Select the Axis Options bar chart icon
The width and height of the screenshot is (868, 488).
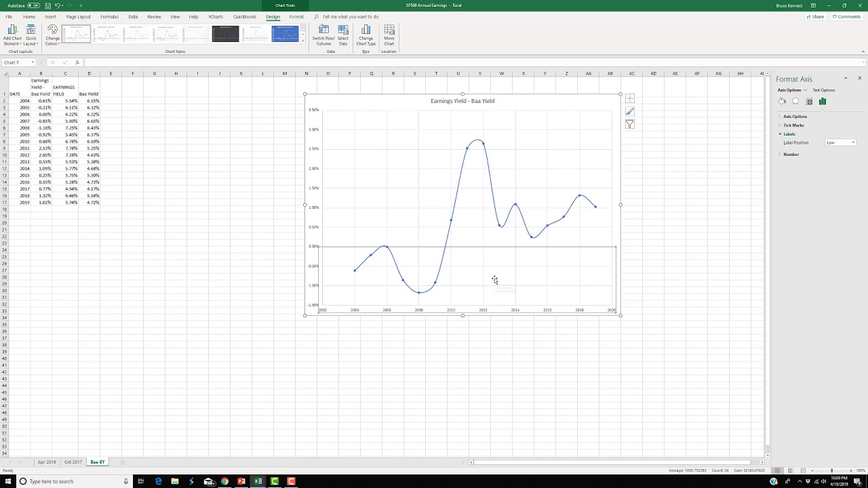[x=823, y=102]
